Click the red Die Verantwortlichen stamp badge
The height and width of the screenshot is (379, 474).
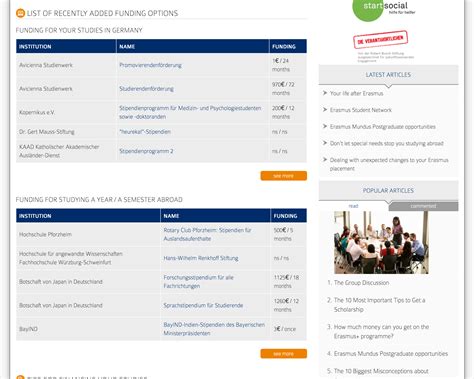[x=380, y=39]
